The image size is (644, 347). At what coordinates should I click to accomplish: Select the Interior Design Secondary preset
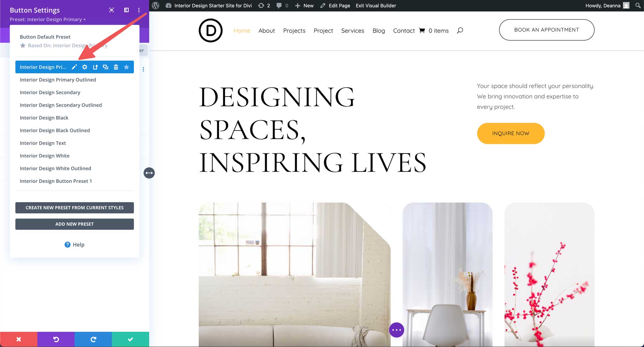[50, 92]
